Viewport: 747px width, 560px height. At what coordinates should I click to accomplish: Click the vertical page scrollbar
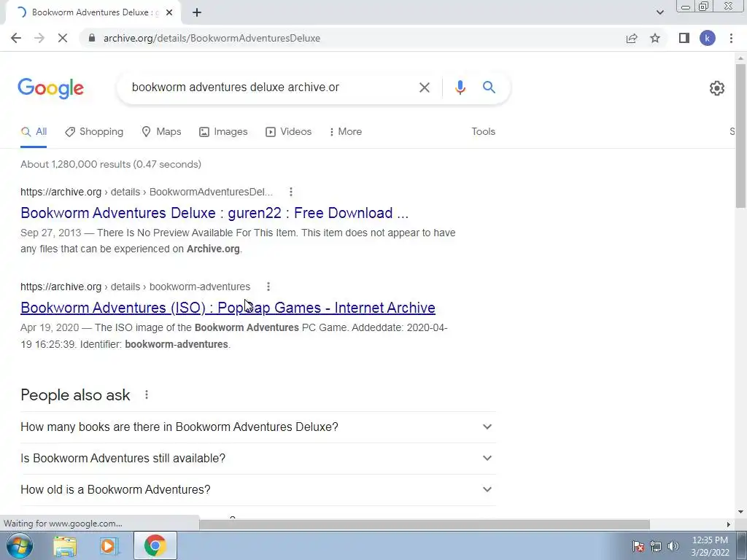coord(740,136)
